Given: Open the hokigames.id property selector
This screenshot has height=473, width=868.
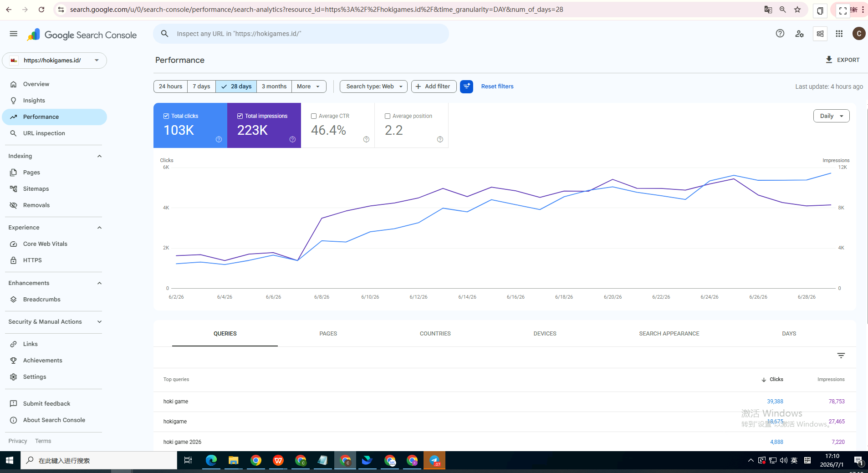Looking at the screenshot, I should click(55, 61).
